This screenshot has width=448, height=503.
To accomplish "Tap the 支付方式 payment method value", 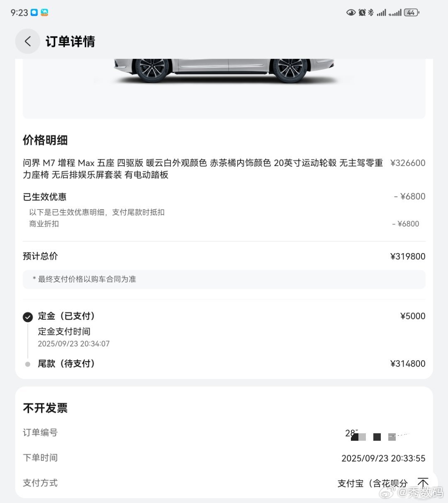I will coord(372,483).
